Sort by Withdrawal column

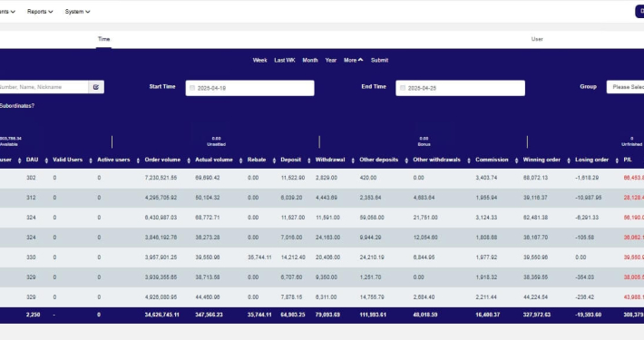point(330,160)
